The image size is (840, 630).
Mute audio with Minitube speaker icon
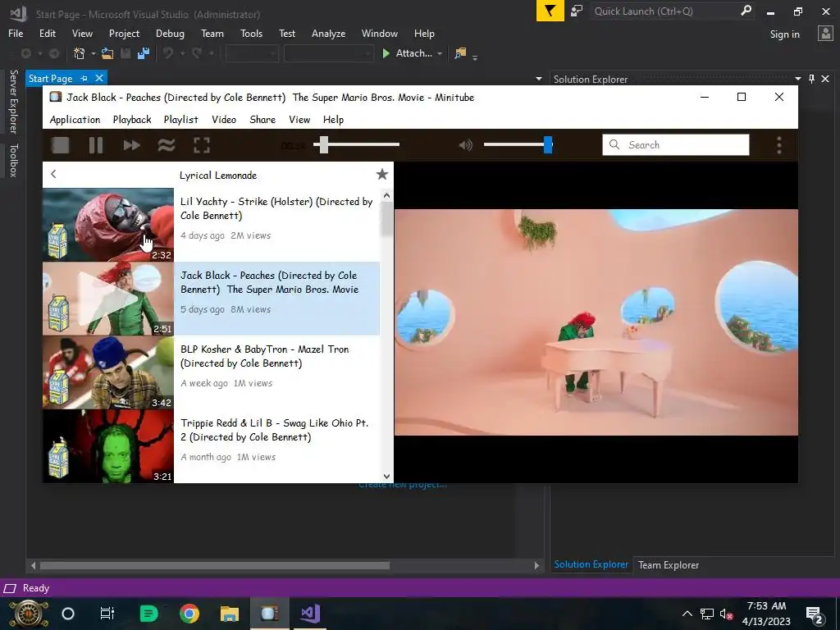[x=466, y=144]
